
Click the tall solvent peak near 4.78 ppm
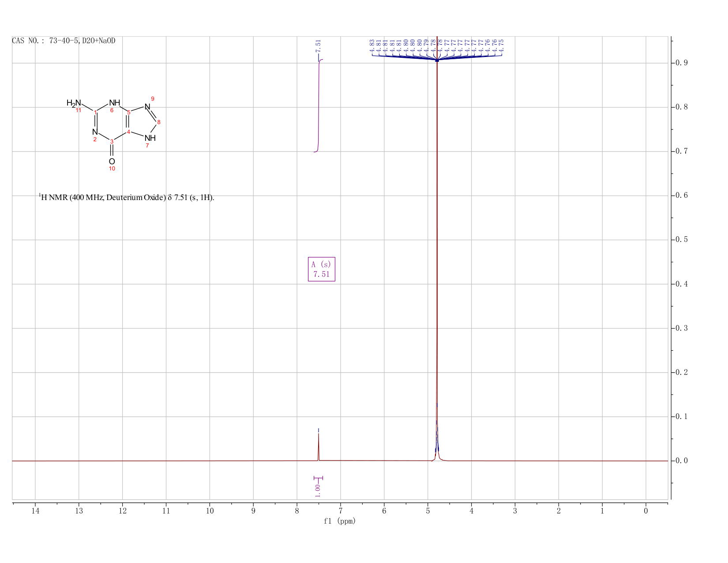pyautogui.click(x=437, y=247)
